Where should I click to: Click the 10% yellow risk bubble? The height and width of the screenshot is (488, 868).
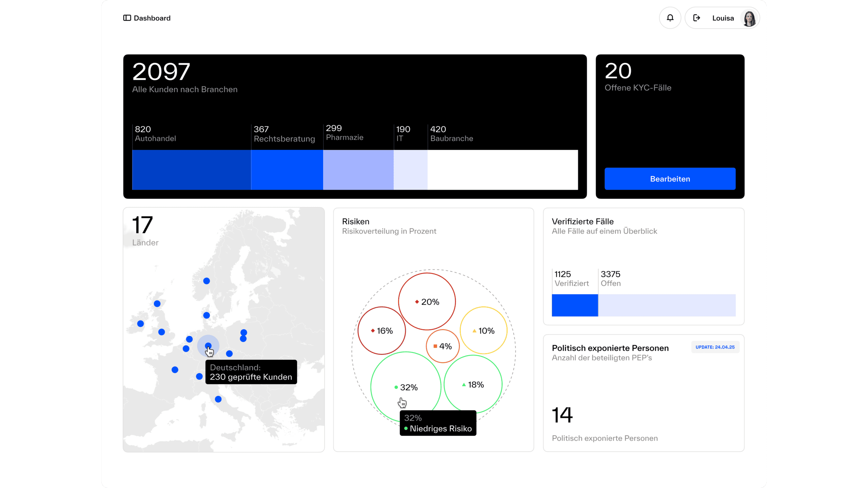point(483,330)
